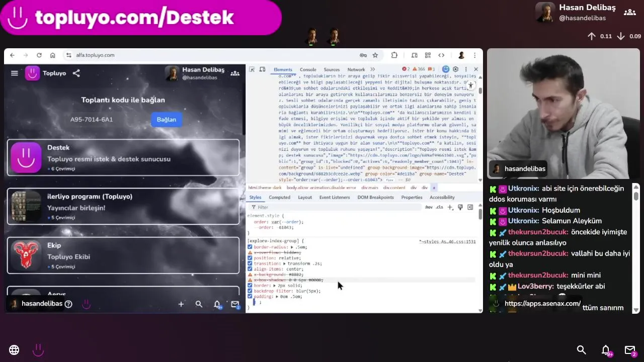Click the plus icon in Topluyo bottom bar

click(181, 304)
